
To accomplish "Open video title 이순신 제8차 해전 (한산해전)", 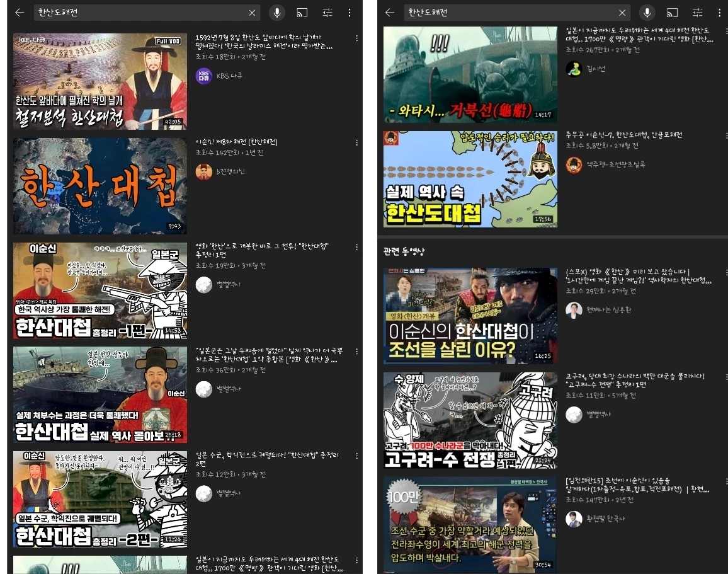I will [236, 142].
